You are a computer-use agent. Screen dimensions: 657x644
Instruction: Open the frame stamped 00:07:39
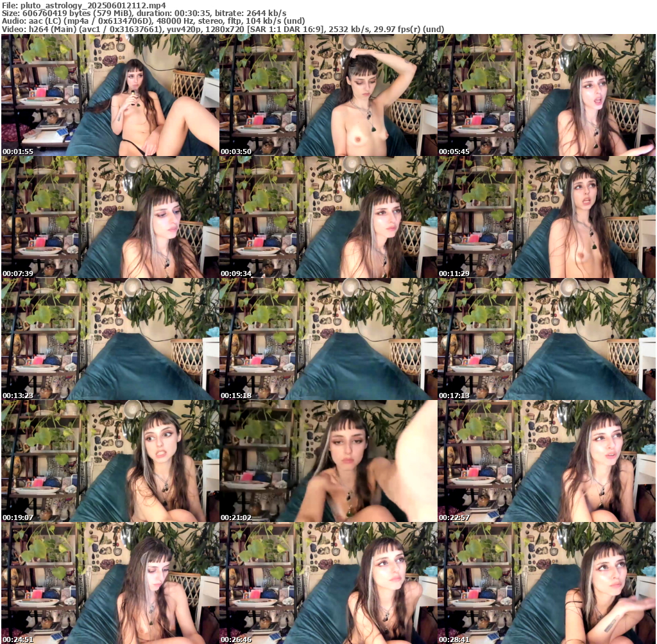pos(110,217)
